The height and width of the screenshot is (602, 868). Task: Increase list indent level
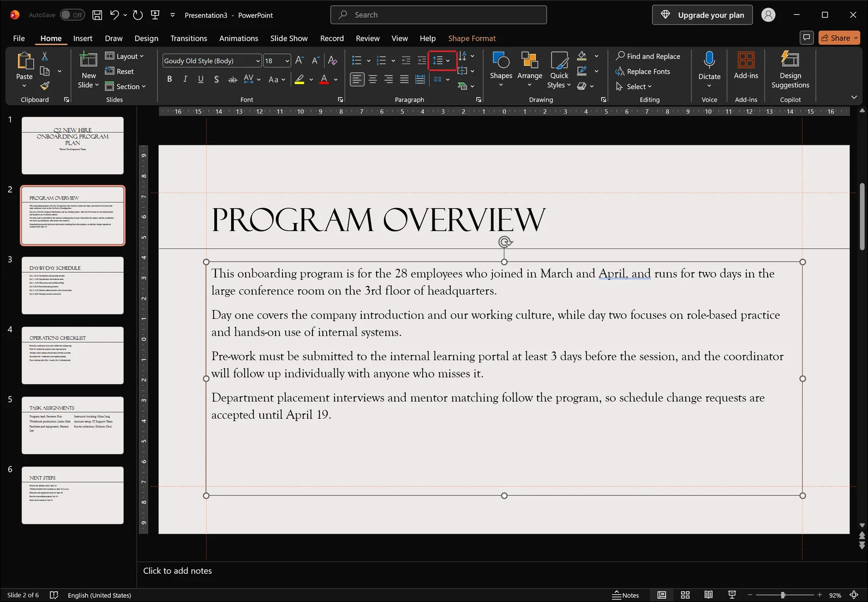click(422, 61)
